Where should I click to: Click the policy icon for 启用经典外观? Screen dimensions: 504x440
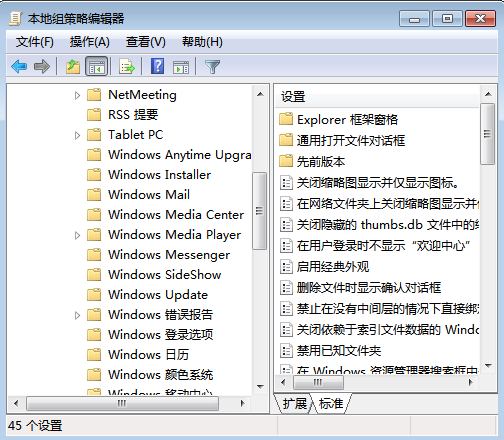(286, 267)
